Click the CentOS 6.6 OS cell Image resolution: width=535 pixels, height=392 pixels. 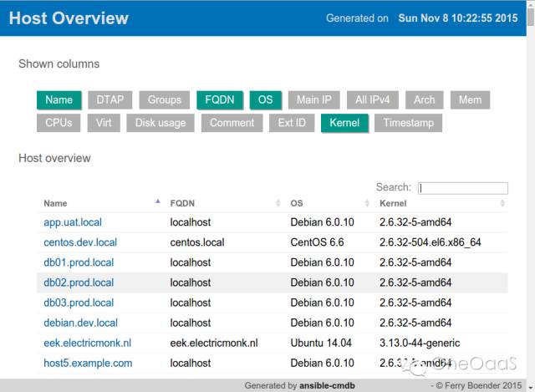317,242
